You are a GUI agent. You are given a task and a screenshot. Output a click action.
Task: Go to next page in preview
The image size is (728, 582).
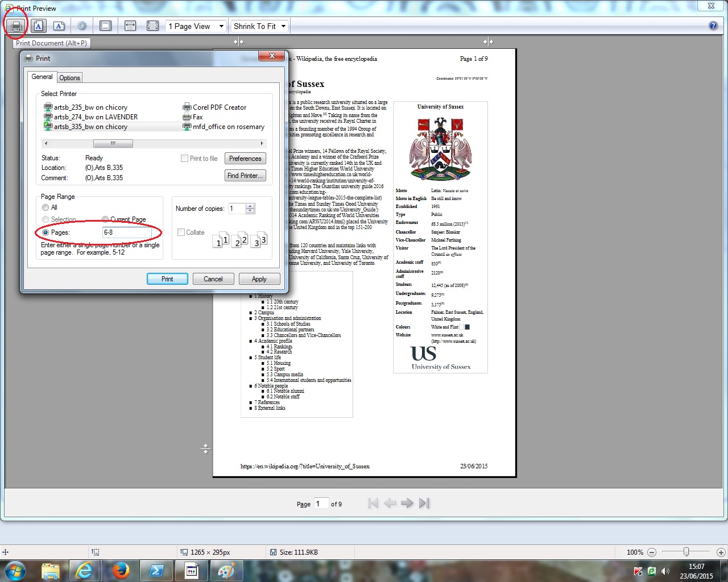pyautogui.click(x=407, y=503)
